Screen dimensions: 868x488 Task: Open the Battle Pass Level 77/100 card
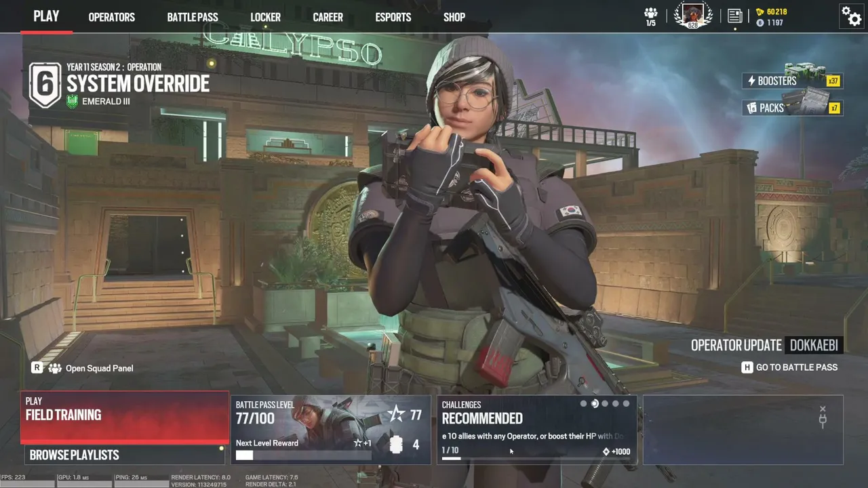pyautogui.click(x=331, y=430)
